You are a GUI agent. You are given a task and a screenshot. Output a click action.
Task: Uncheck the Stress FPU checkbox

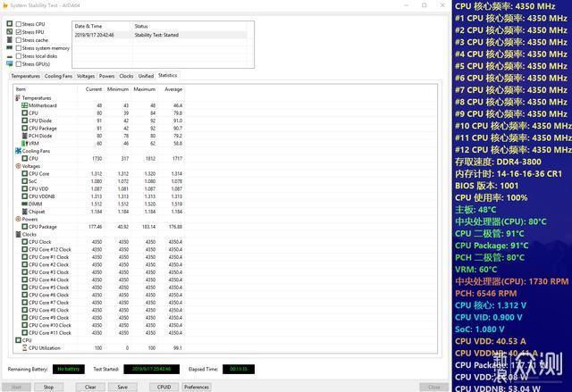[x=19, y=32]
